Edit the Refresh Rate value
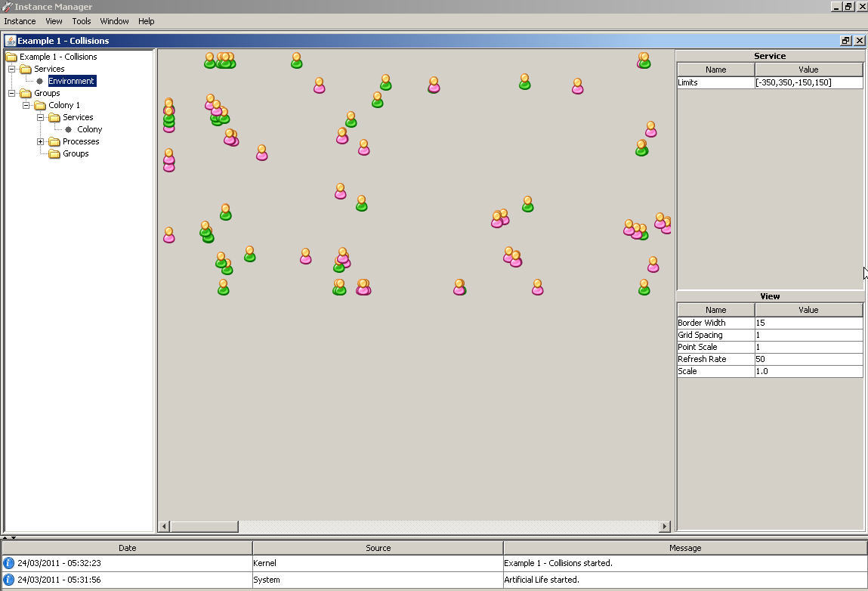Viewport: 868px width, 591px height. tap(808, 360)
